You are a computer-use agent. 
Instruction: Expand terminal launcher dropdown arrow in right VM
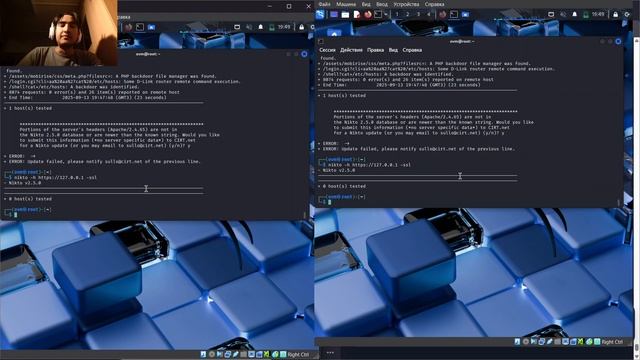pyautogui.click(x=385, y=14)
